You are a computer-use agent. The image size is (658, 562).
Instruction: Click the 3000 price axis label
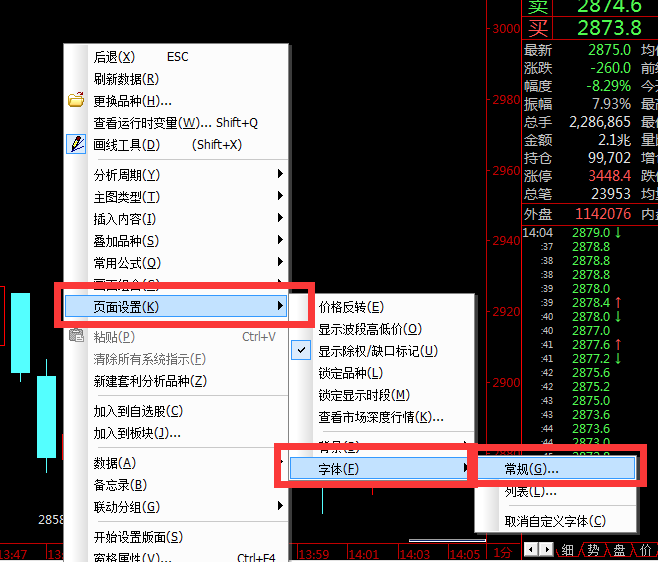506,29
